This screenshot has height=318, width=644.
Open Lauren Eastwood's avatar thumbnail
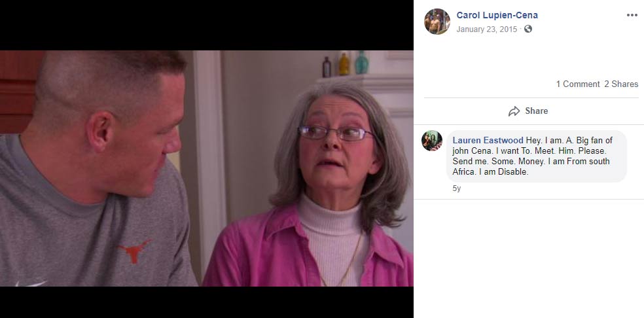(x=432, y=141)
